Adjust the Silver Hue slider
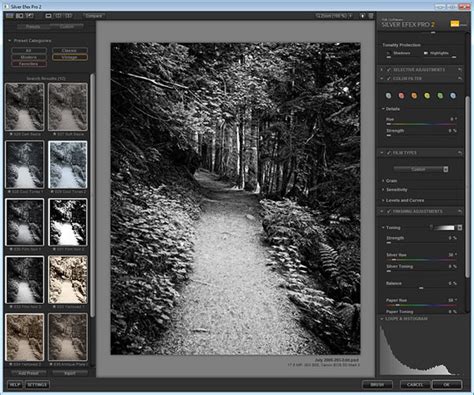The height and width of the screenshot is (395, 474). (421, 260)
